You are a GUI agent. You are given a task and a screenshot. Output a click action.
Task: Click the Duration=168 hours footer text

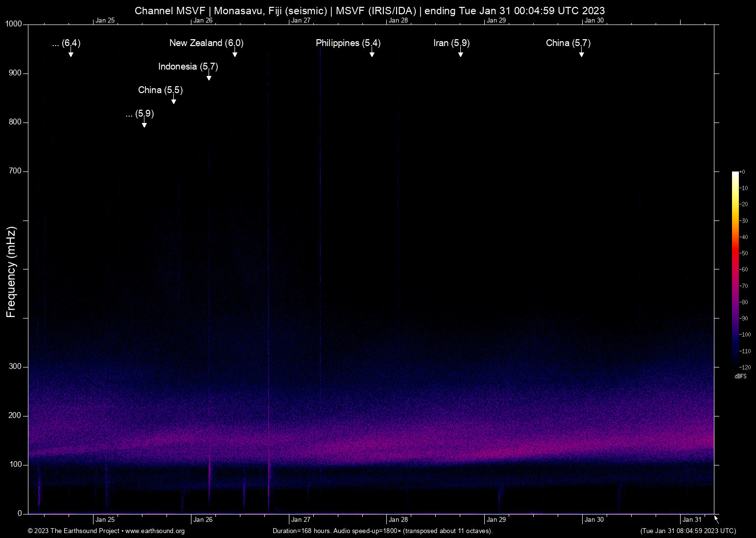pos(382,531)
